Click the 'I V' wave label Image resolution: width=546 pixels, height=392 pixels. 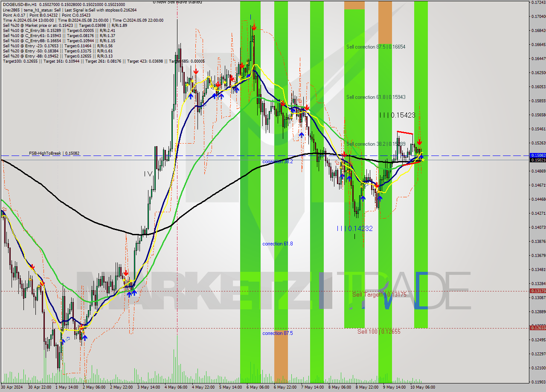click(148, 174)
